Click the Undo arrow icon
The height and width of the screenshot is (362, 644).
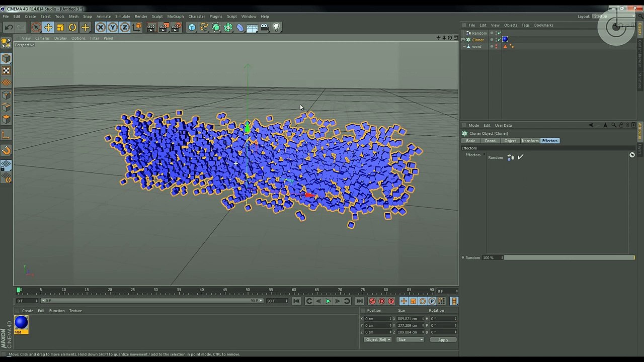[9, 28]
